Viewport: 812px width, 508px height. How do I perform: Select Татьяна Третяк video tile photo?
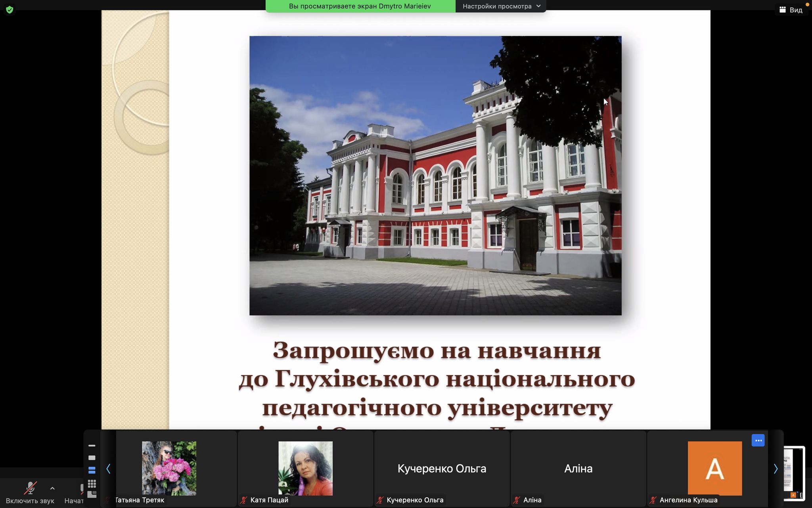169,468
